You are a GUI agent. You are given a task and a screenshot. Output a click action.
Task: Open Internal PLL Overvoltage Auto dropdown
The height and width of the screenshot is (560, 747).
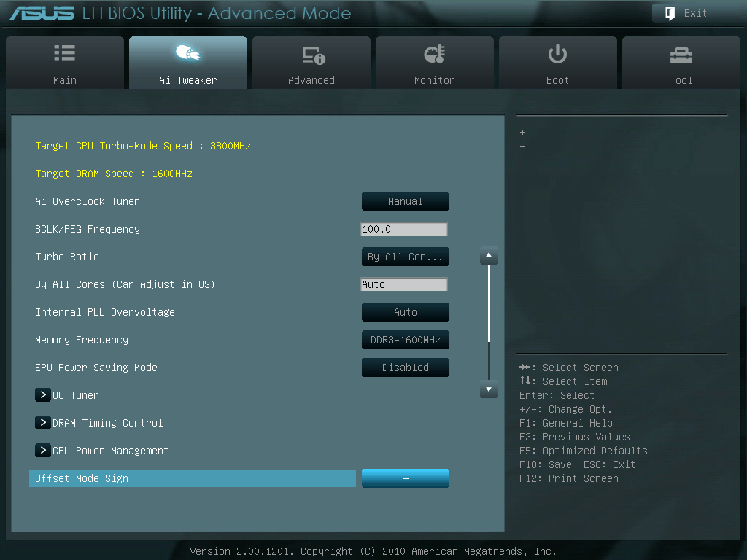[x=406, y=312]
